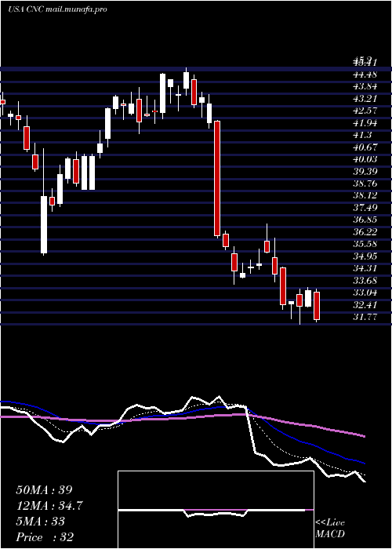Screen dimensions: 392x549
Task: Click the last red candlestick on the right
Action: 317,306
